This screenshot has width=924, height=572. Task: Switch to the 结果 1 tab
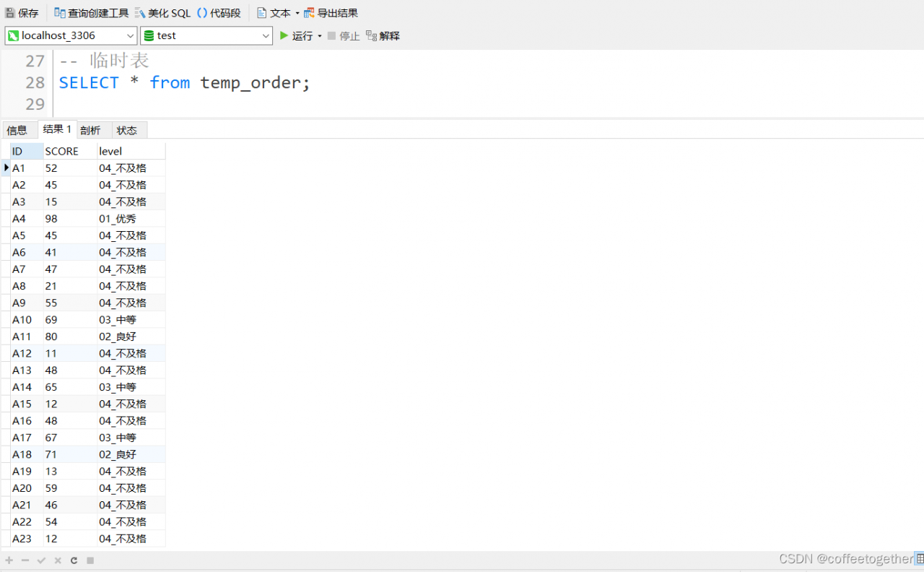(x=57, y=129)
